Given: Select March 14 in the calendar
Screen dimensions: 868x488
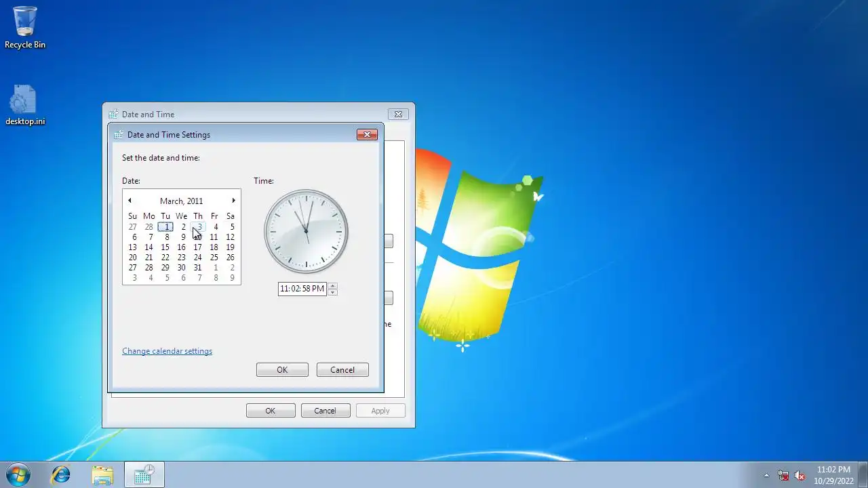Looking at the screenshot, I should click(x=149, y=247).
